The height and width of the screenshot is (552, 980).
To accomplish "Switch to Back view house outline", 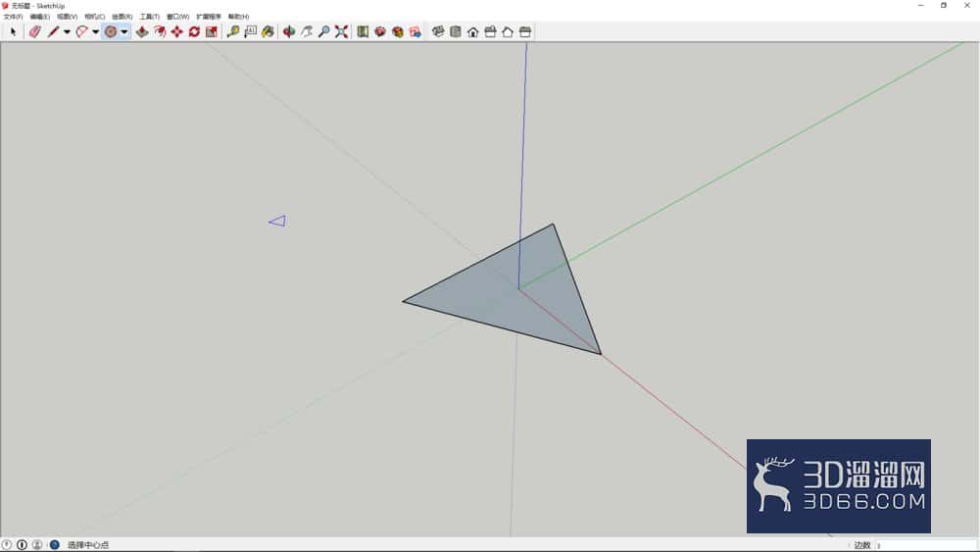I will click(x=508, y=32).
